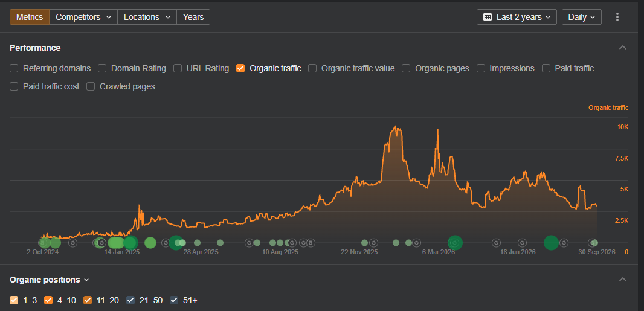Click the large dark green marker right of 18 Jun 2026
This screenshot has width=644, height=311.
tap(551, 243)
